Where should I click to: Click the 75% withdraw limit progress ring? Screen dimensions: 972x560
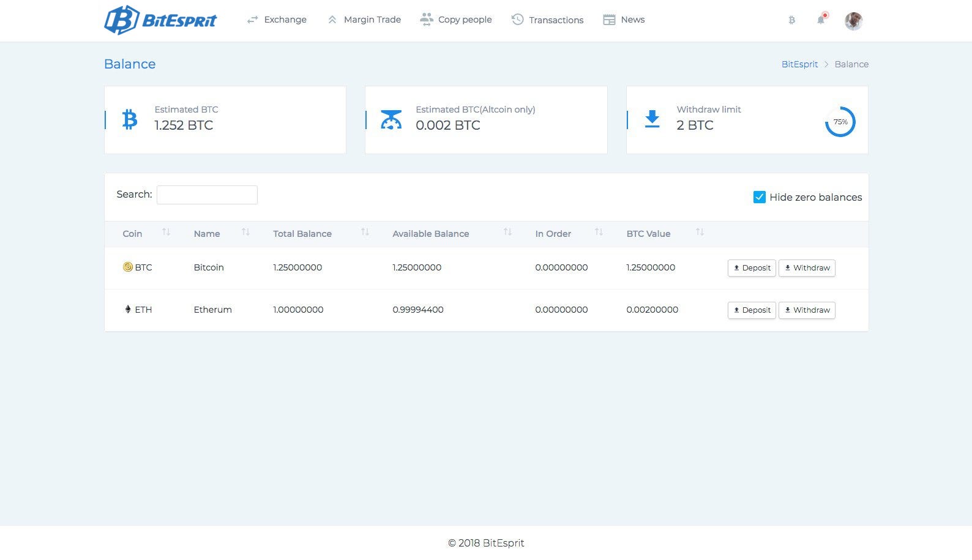pos(840,122)
